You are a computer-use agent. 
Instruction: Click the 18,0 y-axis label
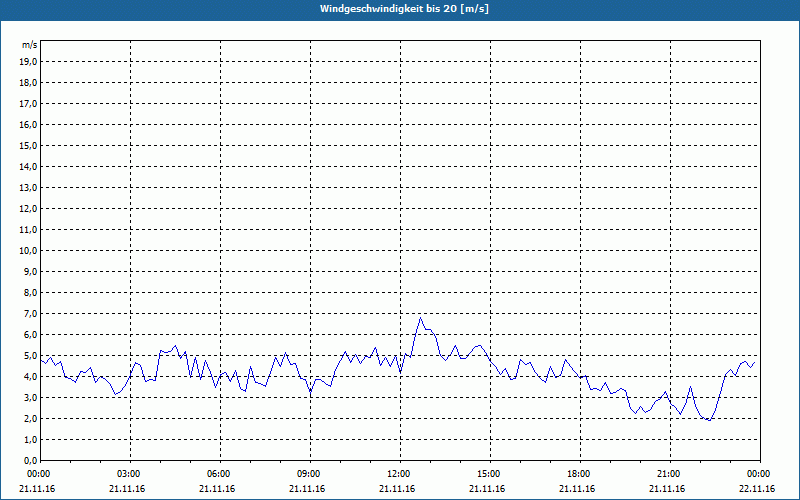[28, 83]
